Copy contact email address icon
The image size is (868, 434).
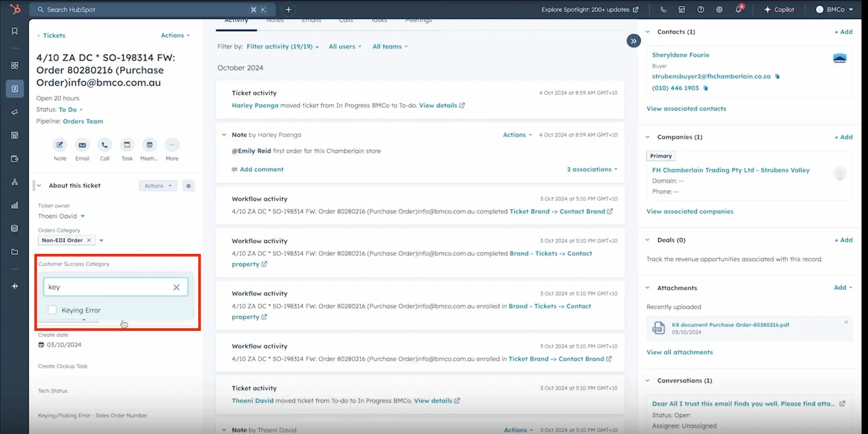coord(777,77)
